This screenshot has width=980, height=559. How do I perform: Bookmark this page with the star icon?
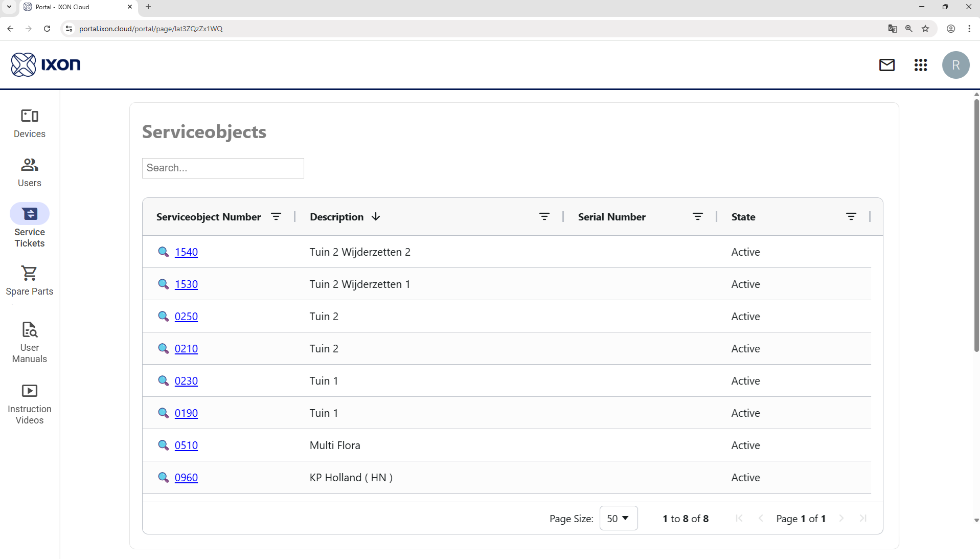tap(925, 29)
